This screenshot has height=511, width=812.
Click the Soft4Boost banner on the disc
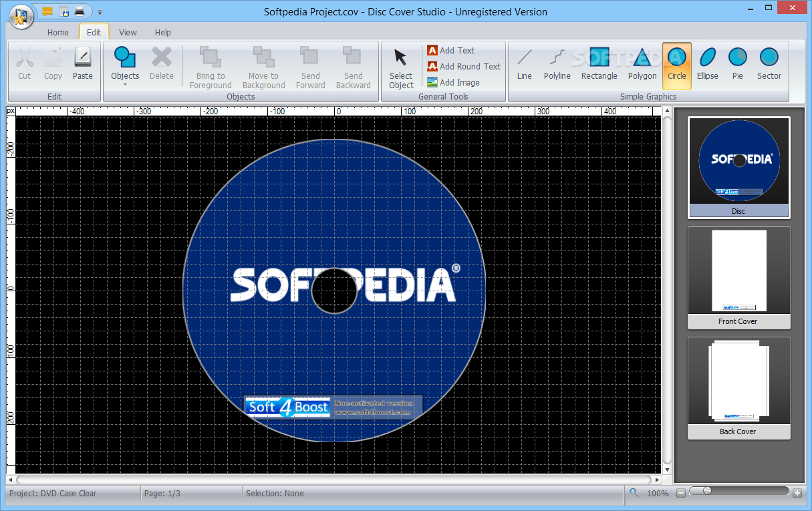point(333,407)
